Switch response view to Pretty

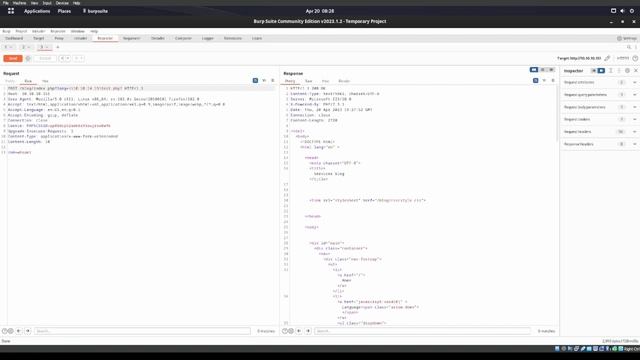coord(290,81)
